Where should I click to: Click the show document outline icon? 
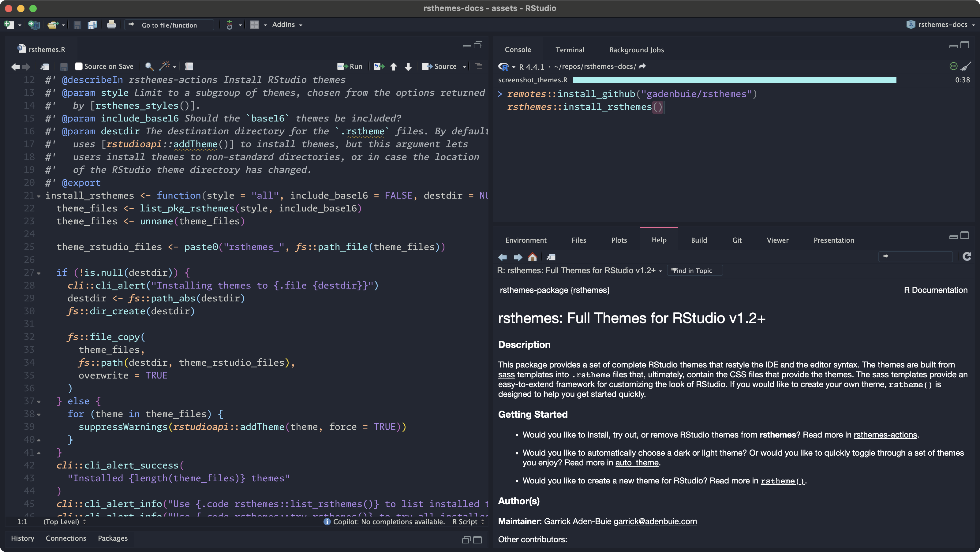[x=478, y=66]
